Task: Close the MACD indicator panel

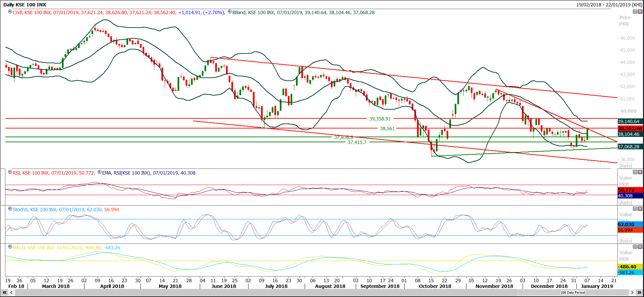Action: 640,247
